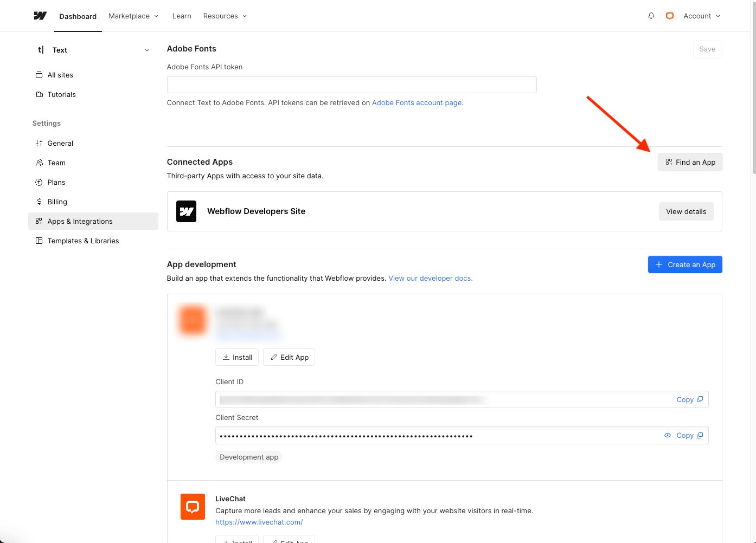Focus the Adobe Fonts API token field
This screenshot has height=543, width=756.
point(351,85)
